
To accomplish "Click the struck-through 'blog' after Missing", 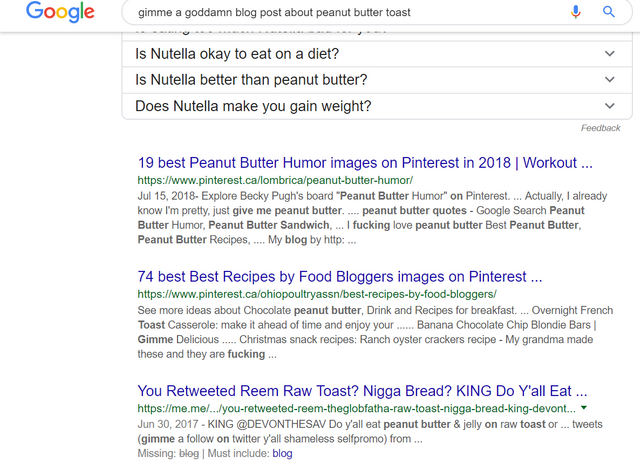I will [x=189, y=453].
